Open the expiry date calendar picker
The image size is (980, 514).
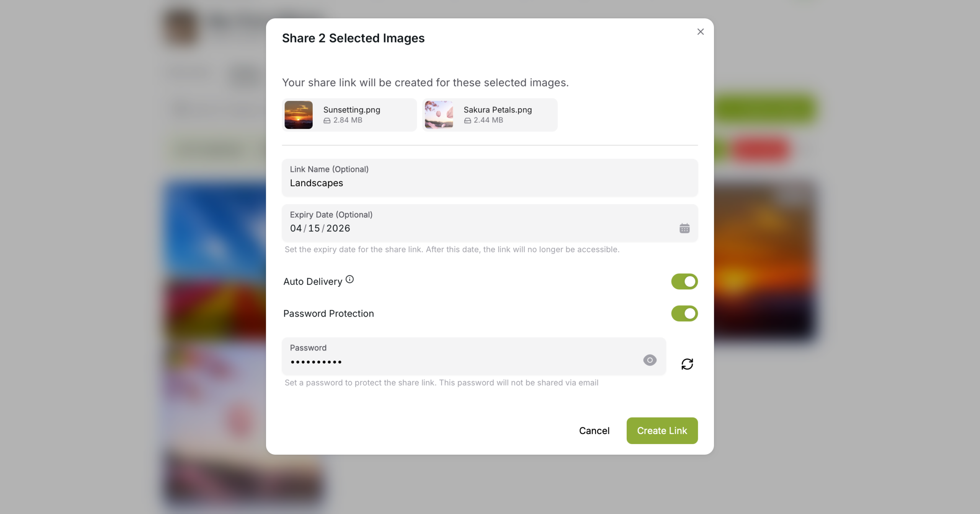684,228
